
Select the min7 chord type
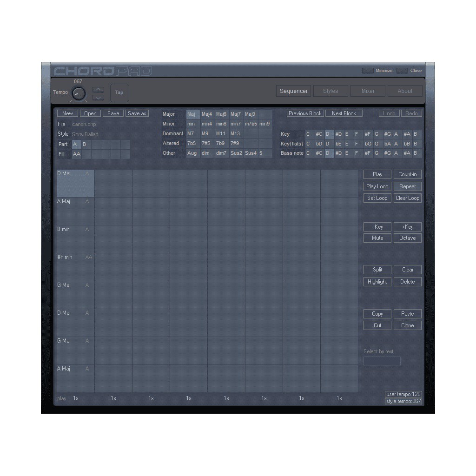coord(236,124)
